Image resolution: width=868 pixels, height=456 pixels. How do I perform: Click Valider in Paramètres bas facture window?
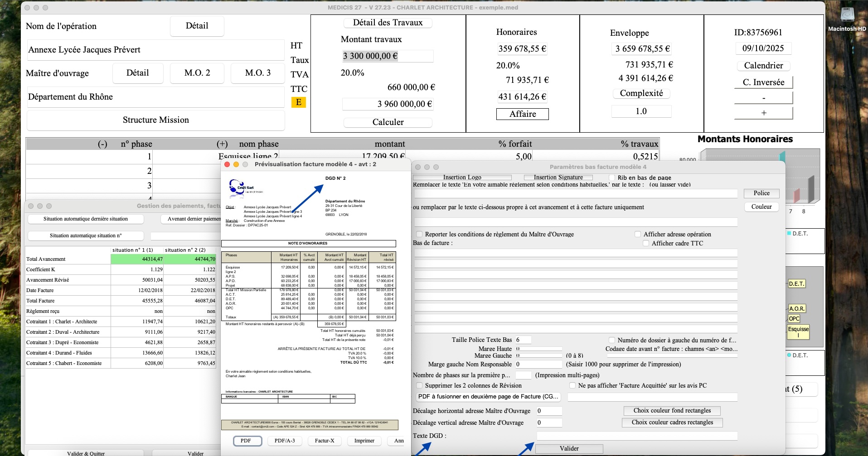569,449
